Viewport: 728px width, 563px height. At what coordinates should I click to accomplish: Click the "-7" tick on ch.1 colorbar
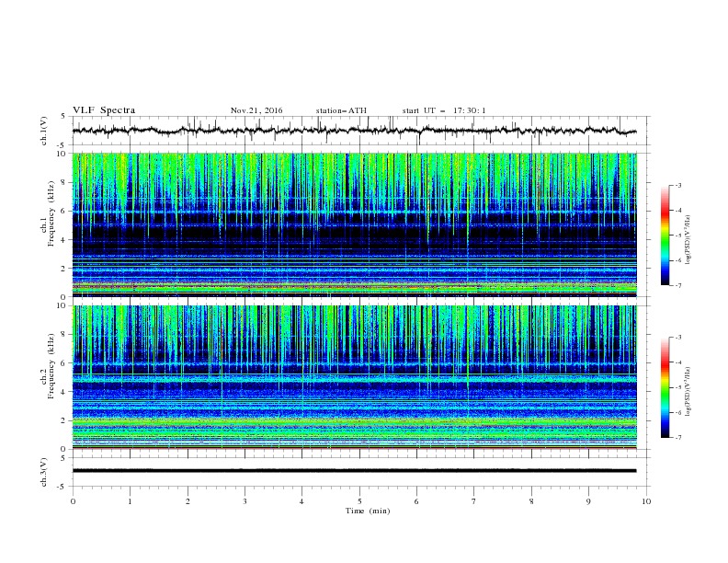tap(677, 285)
